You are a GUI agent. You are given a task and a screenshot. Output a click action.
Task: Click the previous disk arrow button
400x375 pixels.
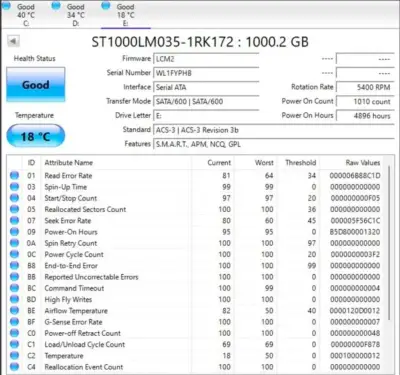pos(13,41)
